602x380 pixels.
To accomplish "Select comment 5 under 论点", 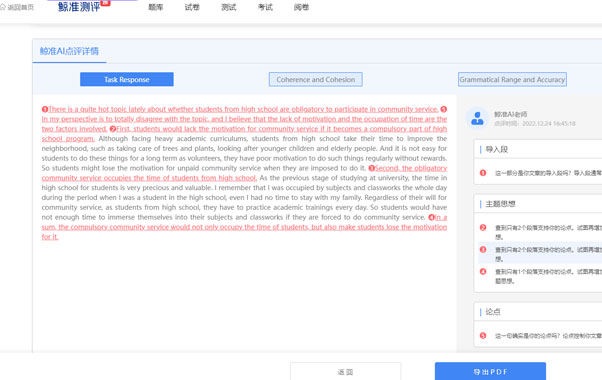I will (538, 336).
